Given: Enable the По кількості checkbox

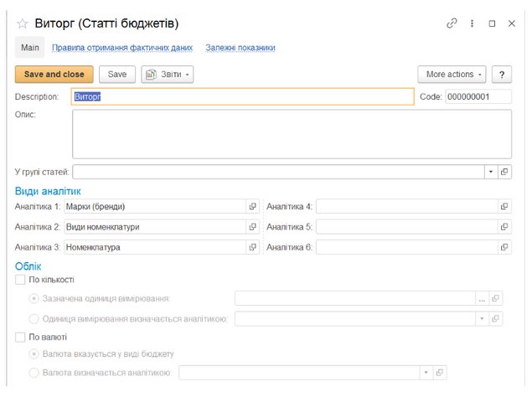Looking at the screenshot, I should (20, 280).
